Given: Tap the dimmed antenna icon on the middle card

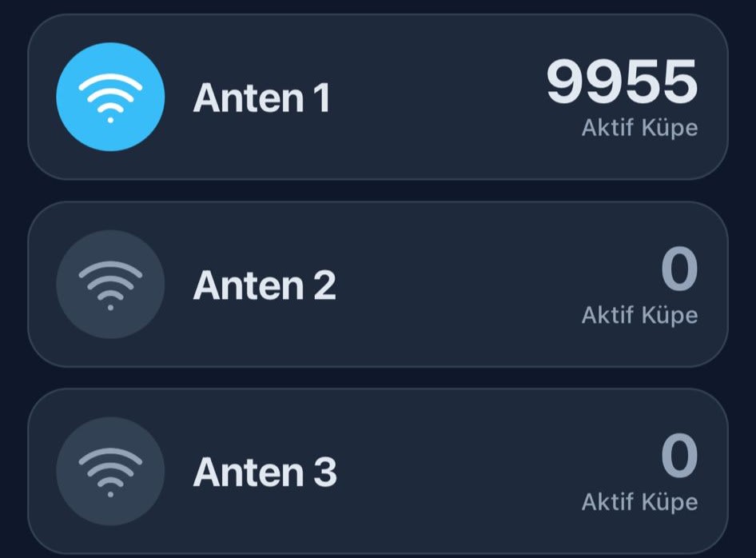Looking at the screenshot, I should (x=109, y=284).
